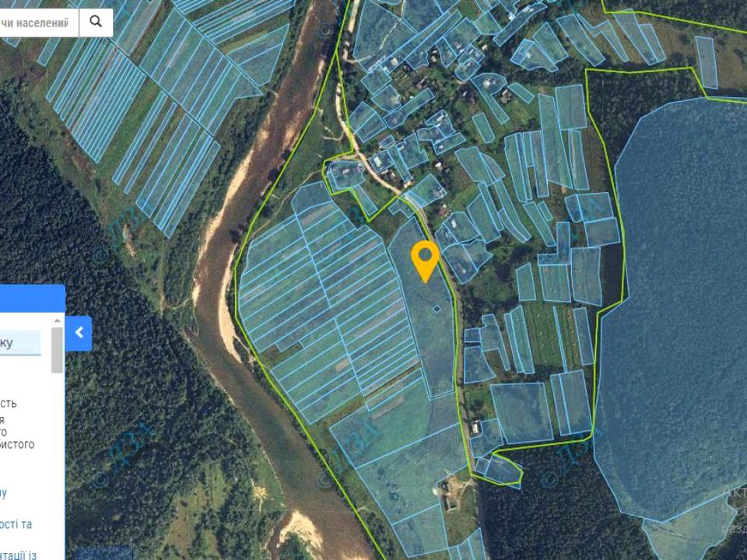Select the tiny diamond parcel below the pin

[437, 309]
